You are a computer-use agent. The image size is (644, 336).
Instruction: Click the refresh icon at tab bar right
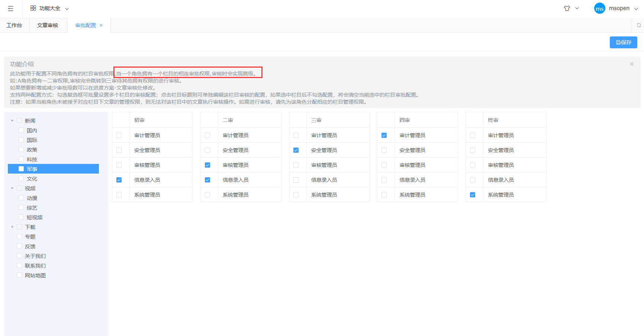(638, 25)
